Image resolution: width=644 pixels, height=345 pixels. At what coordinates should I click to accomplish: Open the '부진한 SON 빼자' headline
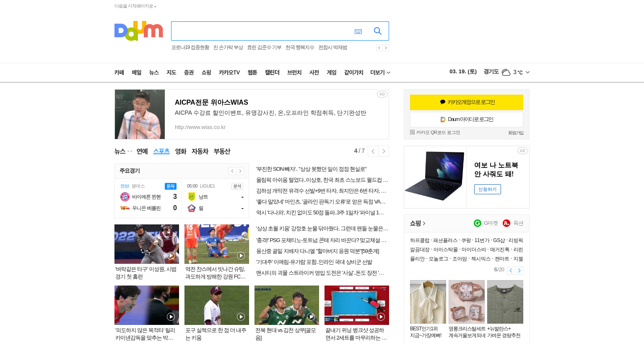click(x=312, y=169)
